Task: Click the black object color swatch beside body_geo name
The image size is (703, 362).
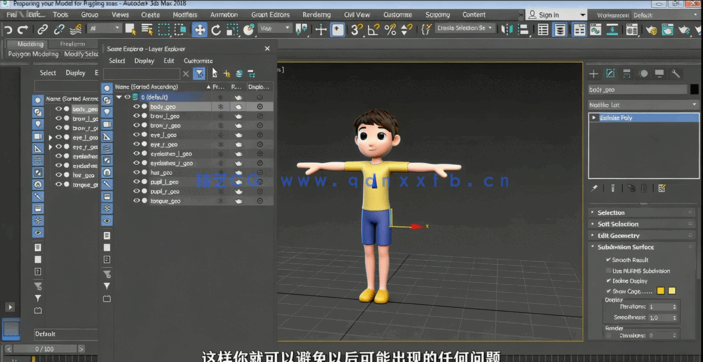Action: [x=694, y=90]
